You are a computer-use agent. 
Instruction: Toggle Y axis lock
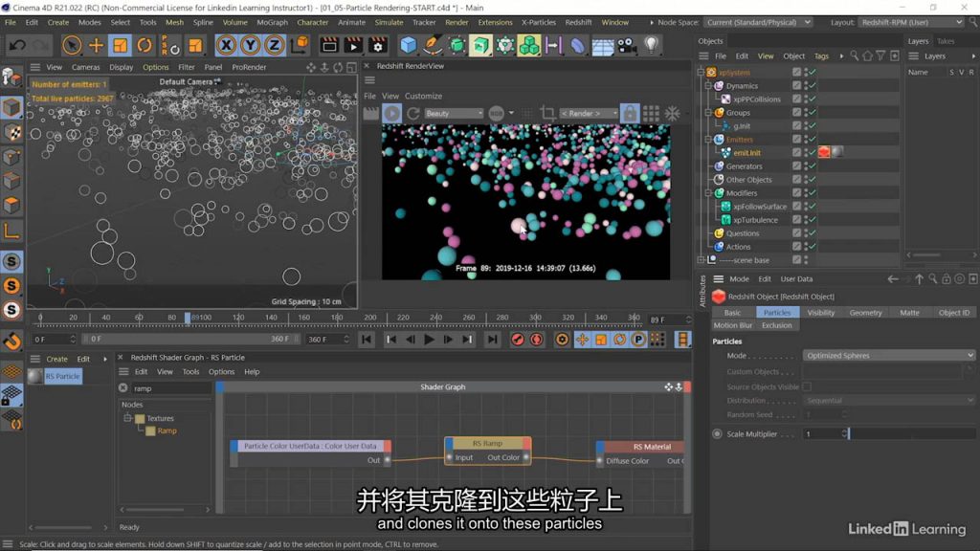tap(250, 45)
